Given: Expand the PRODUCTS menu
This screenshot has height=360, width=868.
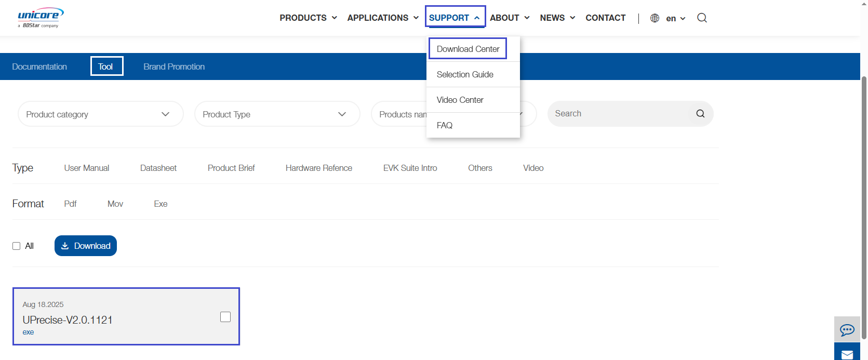Looking at the screenshot, I should point(308,18).
